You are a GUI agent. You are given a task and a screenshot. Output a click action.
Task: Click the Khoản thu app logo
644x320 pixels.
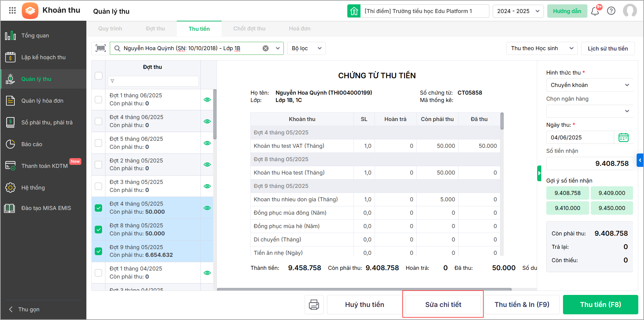click(30, 11)
